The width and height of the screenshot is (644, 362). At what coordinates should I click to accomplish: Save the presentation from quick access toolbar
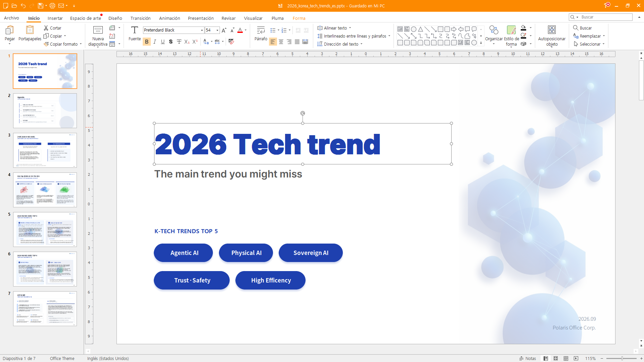click(40, 6)
